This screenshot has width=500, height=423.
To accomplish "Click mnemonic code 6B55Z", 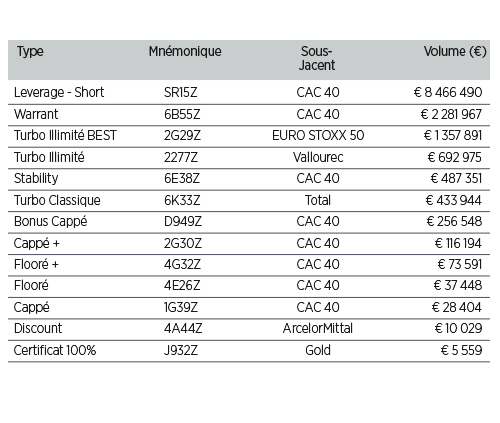I will (182, 114).
